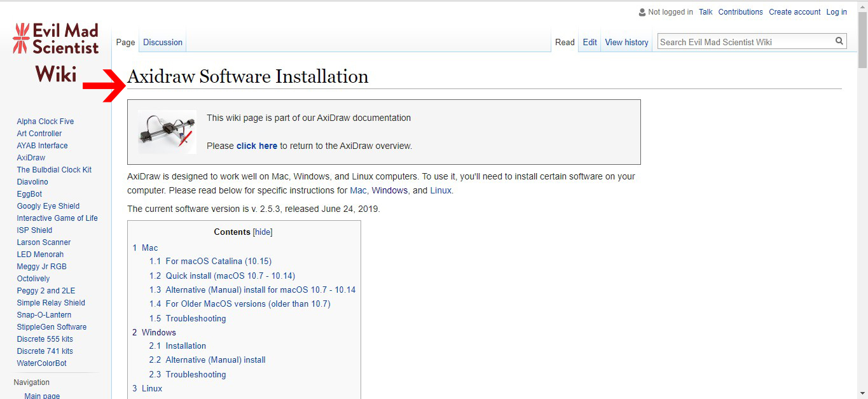
Task: Jump to the Windows link in the intro paragraph
Action: point(390,190)
